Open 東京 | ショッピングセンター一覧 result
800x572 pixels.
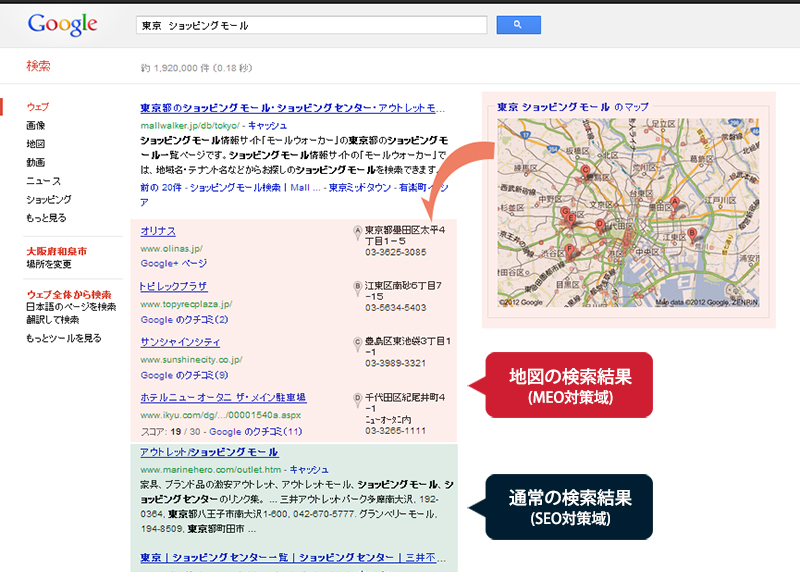(293, 557)
